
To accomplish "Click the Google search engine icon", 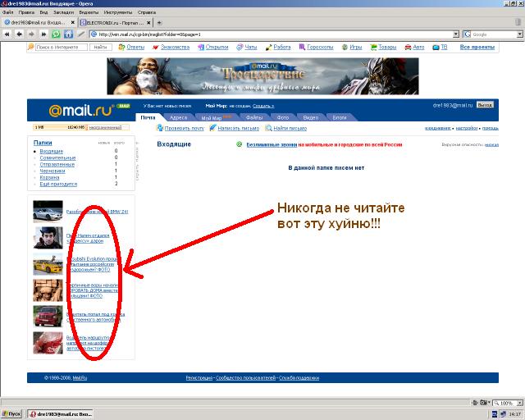I will (x=468, y=34).
